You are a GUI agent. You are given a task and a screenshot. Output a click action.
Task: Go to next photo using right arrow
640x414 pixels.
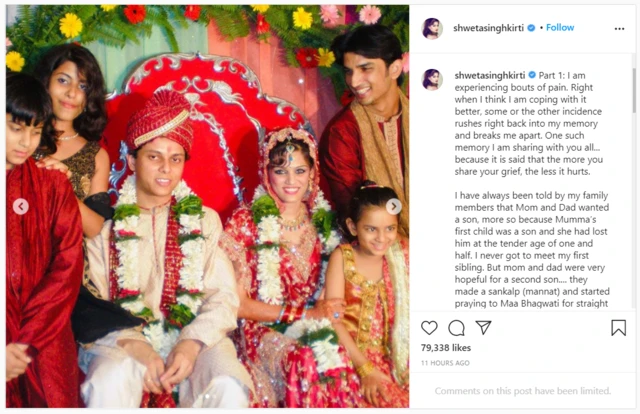point(393,207)
